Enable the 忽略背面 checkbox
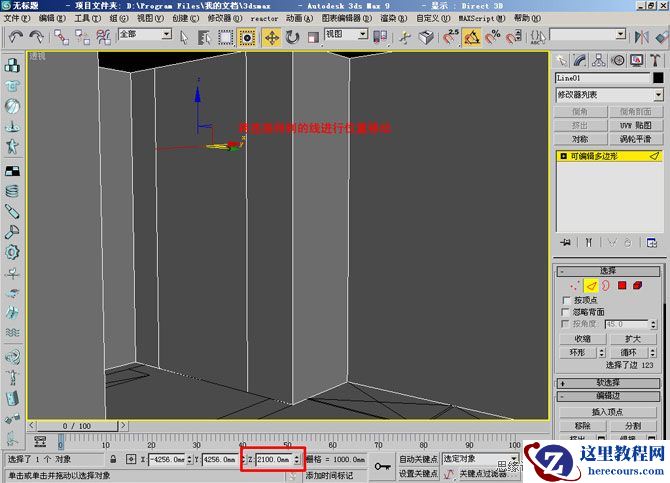Image resolution: width=670 pixels, height=483 pixels. click(566, 312)
